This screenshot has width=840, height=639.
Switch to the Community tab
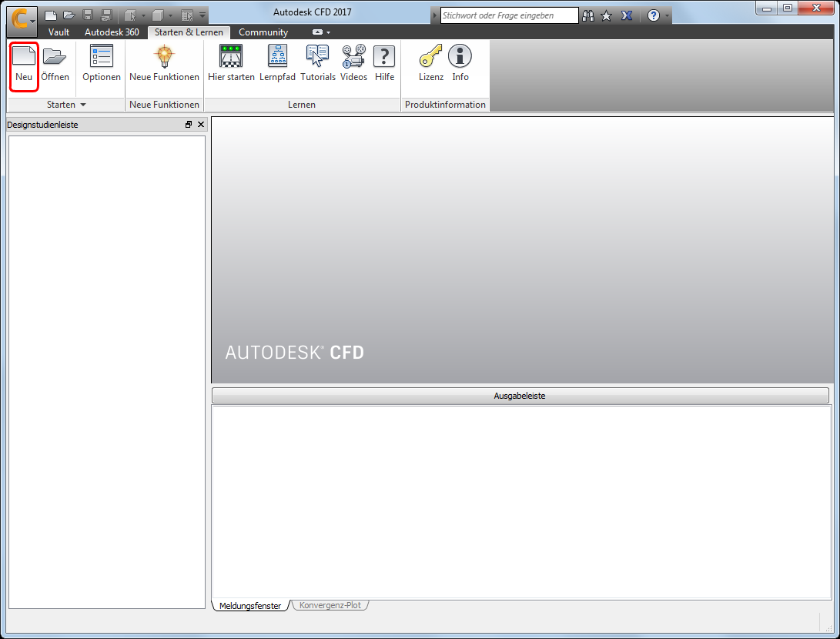263,32
